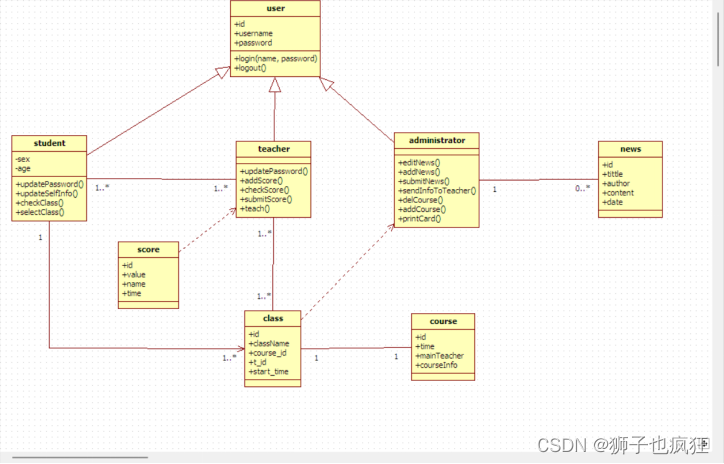Click the +teach() operation
The image size is (724, 464).
pyautogui.click(x=255, y=208)
